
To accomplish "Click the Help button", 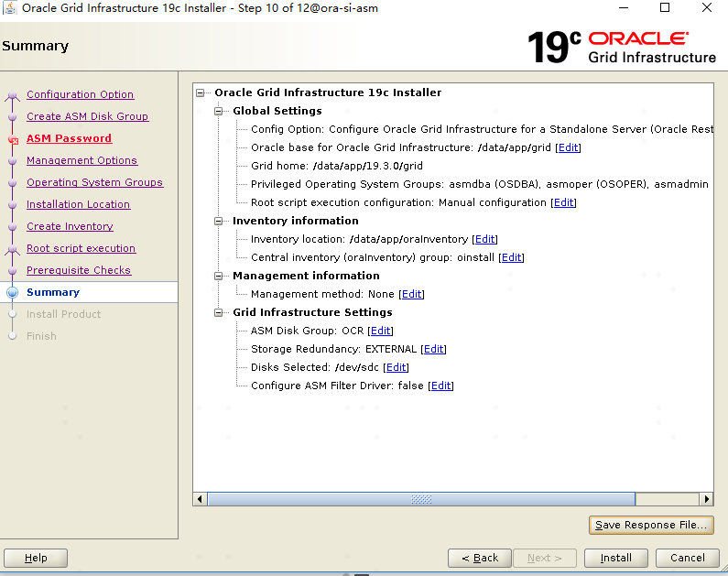I will (36, 558).
